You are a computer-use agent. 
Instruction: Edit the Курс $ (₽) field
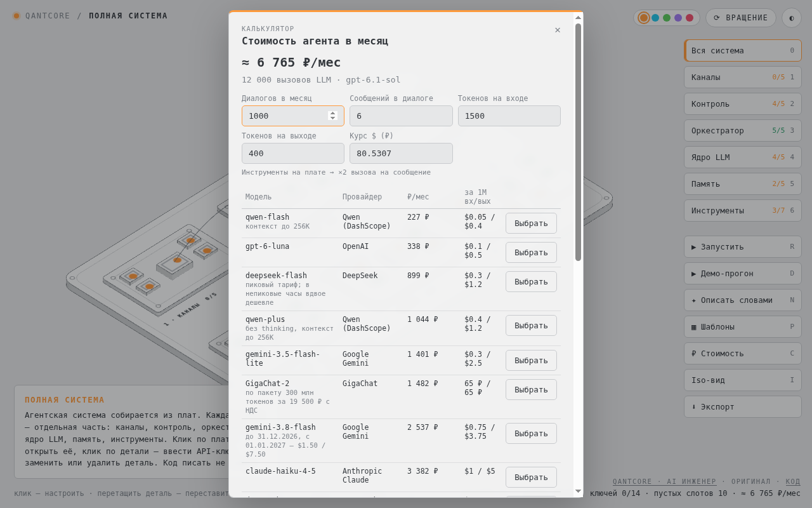click(401, 153)
